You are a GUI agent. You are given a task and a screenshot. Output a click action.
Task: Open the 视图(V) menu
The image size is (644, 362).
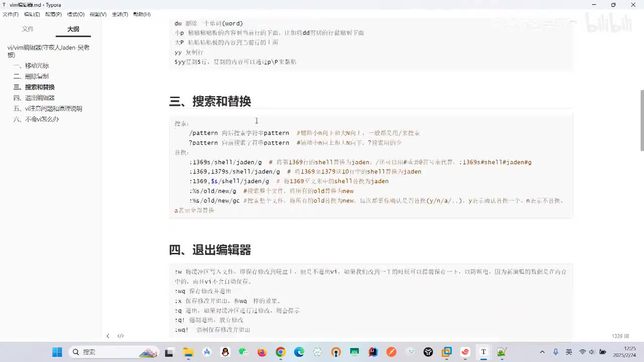98,14
